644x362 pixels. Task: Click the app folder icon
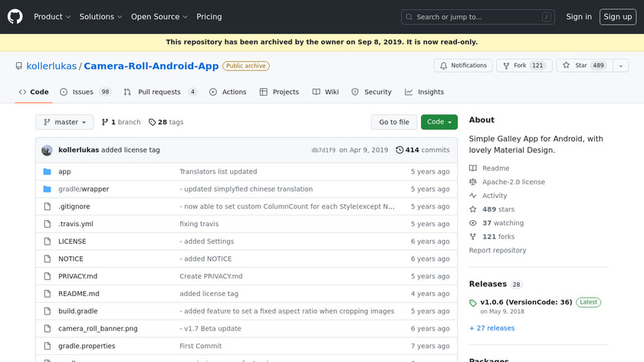47,172
